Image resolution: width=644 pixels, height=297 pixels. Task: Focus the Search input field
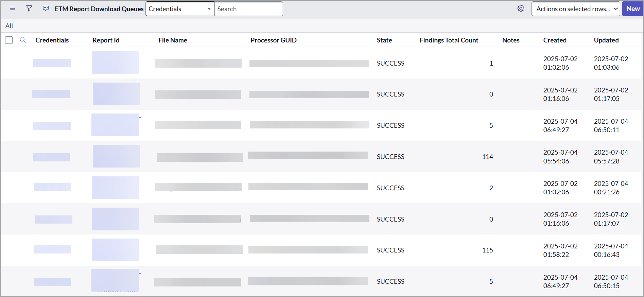pyautogui.click(x=248, y=9)
